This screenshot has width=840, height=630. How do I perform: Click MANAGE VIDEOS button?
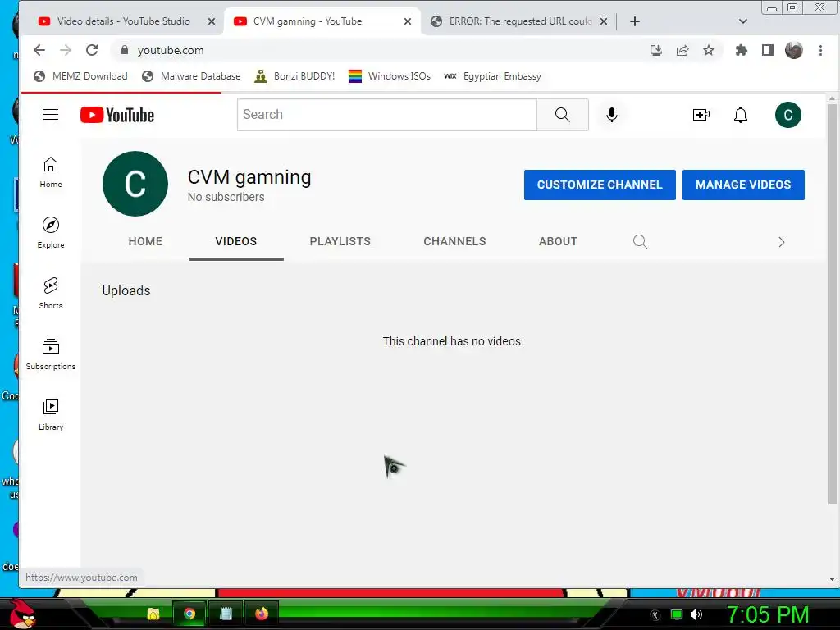click(743, 185)
